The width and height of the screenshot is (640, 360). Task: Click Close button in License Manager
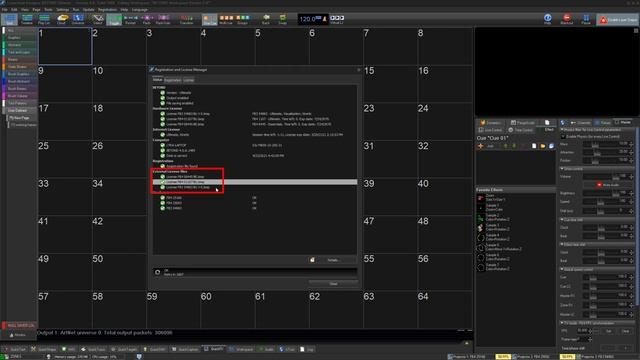[333, 283]
